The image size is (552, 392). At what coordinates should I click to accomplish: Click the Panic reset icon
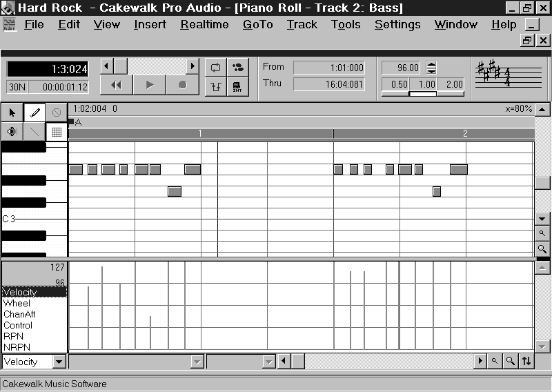click(237, 67)
